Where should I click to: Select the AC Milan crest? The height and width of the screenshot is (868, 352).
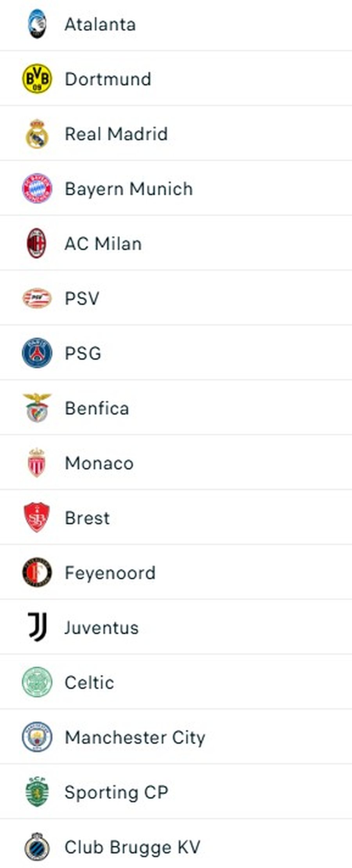[x=37, y=244]
